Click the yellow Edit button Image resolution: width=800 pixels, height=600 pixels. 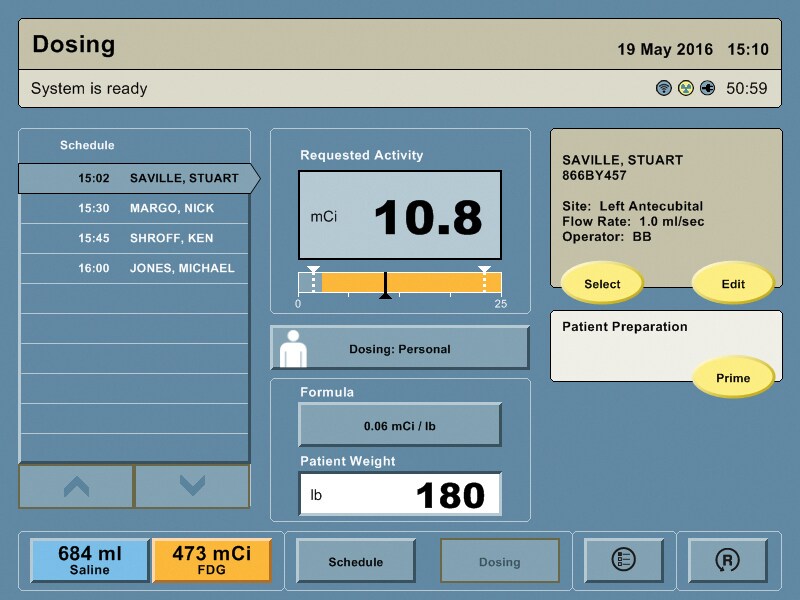[x=733, y=283]
